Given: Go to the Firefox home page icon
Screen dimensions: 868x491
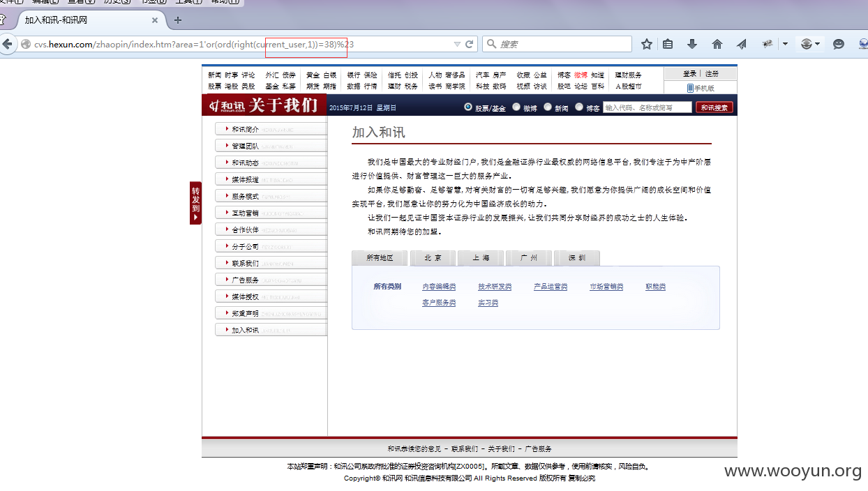Looking at the screenshot, I should click(717, 44).
